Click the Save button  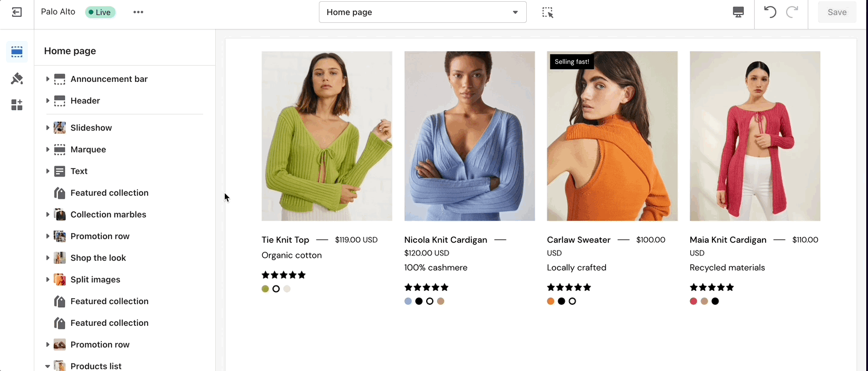point(837,12)
